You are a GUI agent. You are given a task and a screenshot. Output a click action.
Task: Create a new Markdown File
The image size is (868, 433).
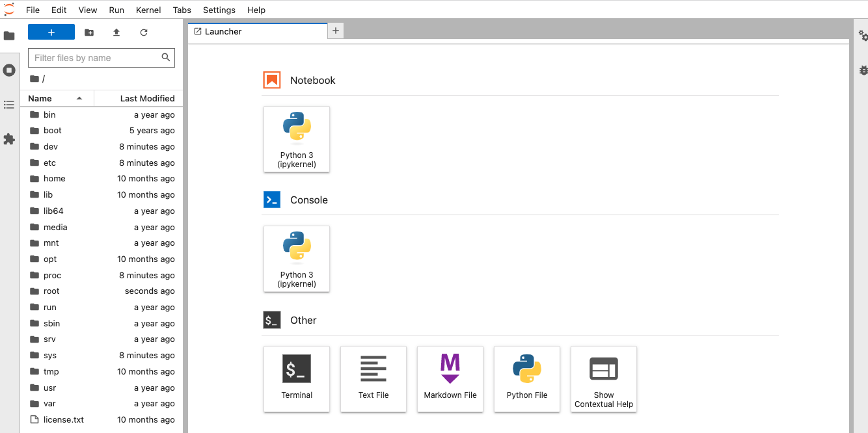450,378
